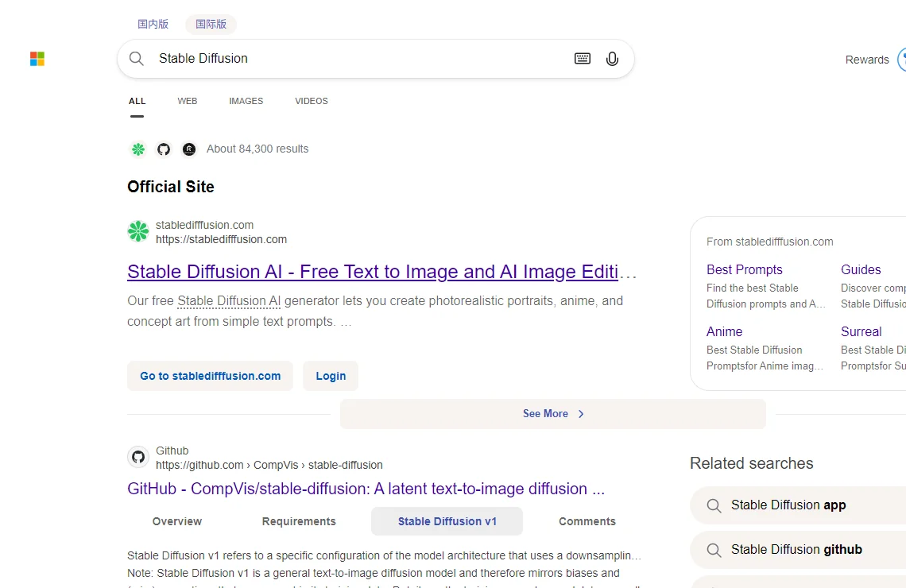906x588 pixels.
Task: Open the Requirements tab of GitHub result
Action: pos(299,521)
